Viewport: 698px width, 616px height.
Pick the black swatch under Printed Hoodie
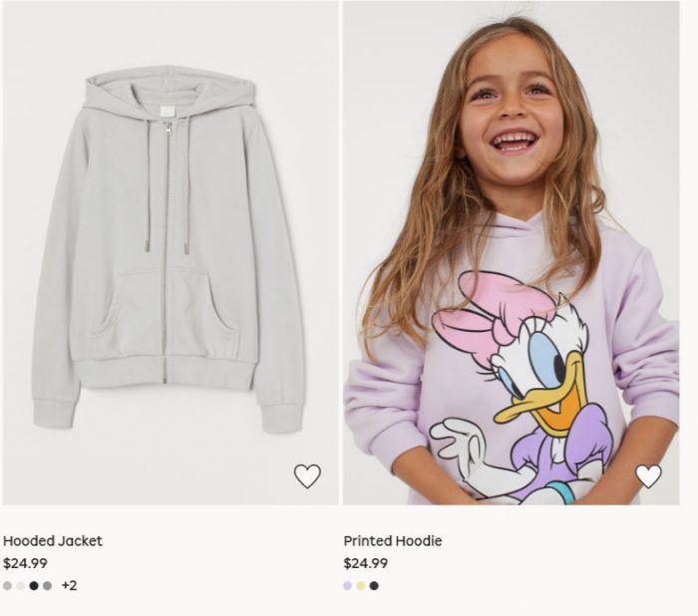(374, 586)
